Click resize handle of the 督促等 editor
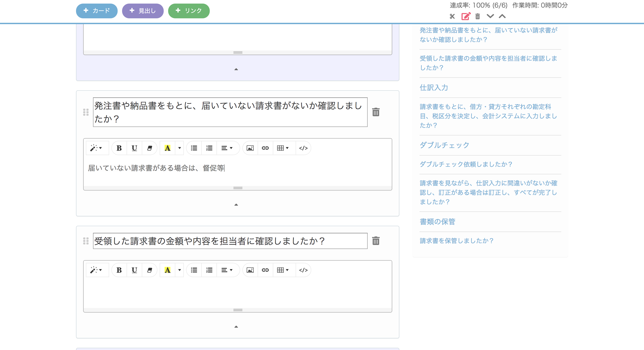The width and height of the screenshot is (644, 350). pos(237,188)
